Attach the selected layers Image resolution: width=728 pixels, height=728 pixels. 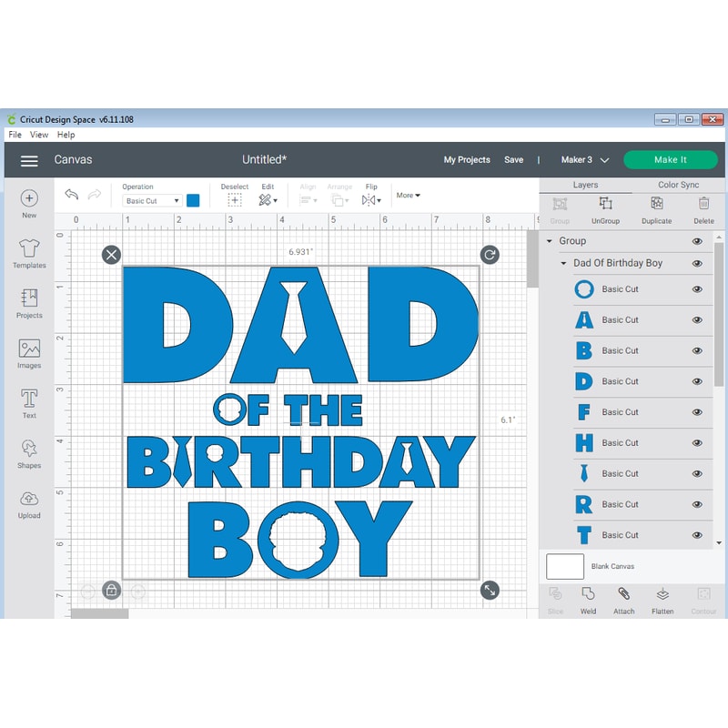pos(624,601)
